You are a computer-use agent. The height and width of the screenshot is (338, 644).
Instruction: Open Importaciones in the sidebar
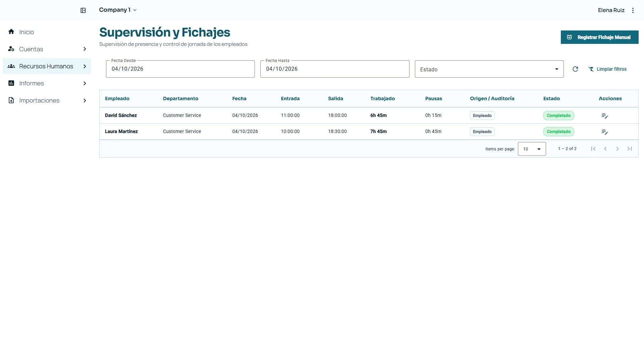[47, 100]
